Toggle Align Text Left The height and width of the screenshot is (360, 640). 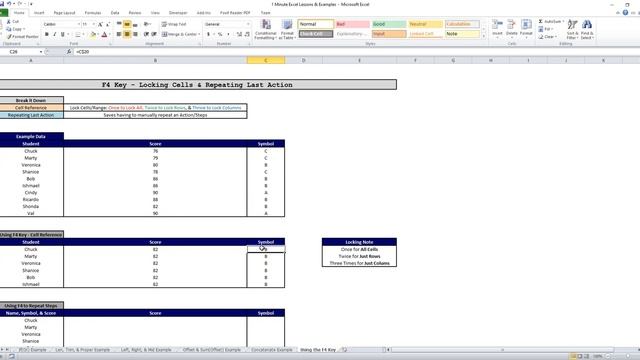[119, 34]
